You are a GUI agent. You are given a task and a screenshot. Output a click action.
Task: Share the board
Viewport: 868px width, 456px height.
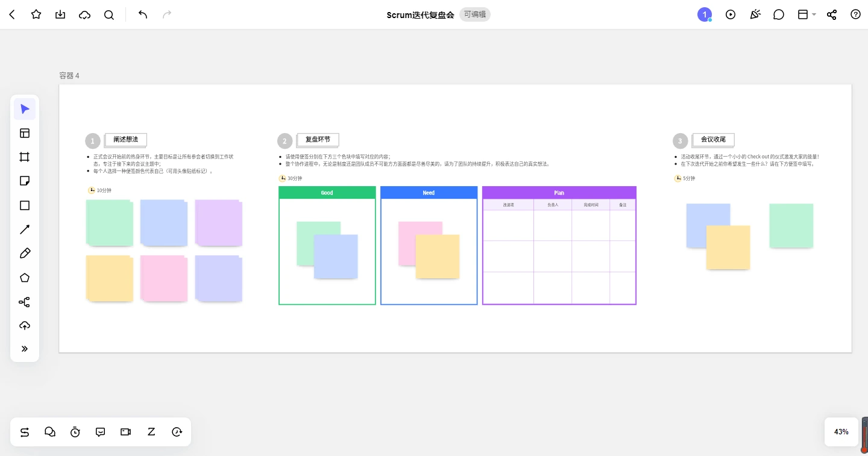pyautogui.click(x=832, y=14)
